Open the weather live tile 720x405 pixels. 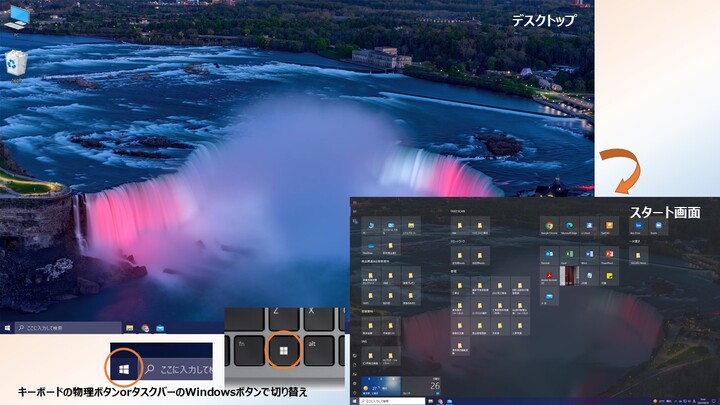[x=381, y=386]
